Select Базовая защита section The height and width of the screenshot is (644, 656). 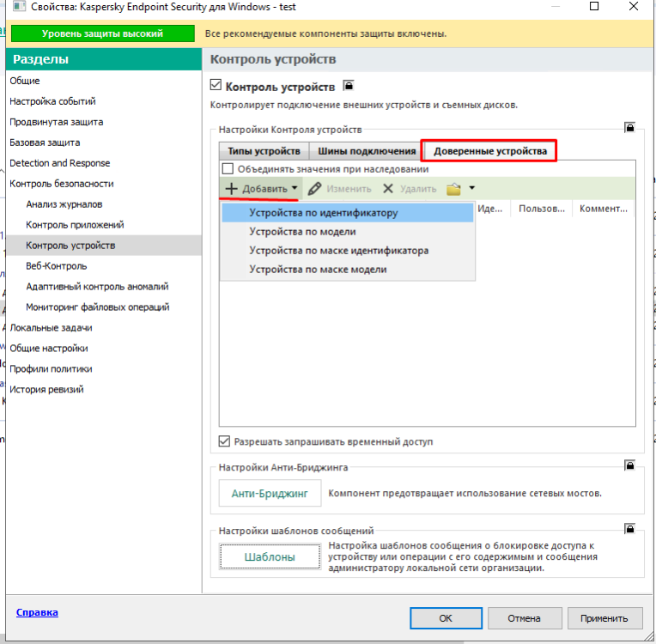click(x=45, y=143)
